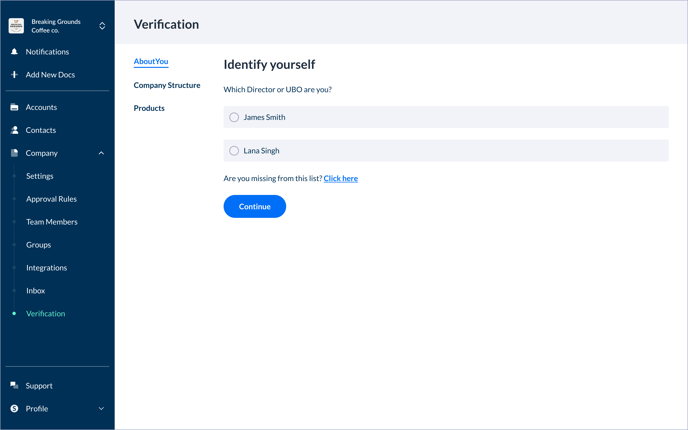Screen dimensions: 688x430
Task: Switch to the Products tab
Action: pyautogui.click(x=149, y=108)
